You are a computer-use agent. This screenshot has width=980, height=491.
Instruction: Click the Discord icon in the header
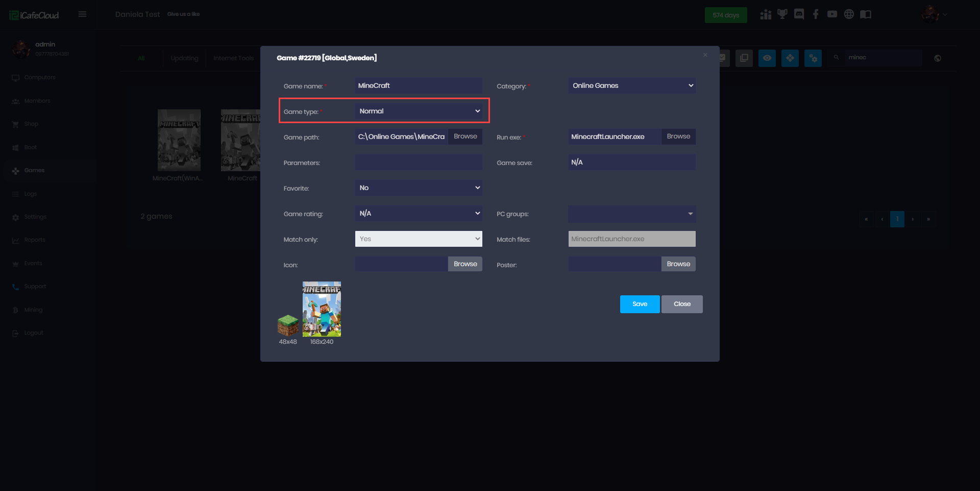pyautogui.click(x=799, y=14)
